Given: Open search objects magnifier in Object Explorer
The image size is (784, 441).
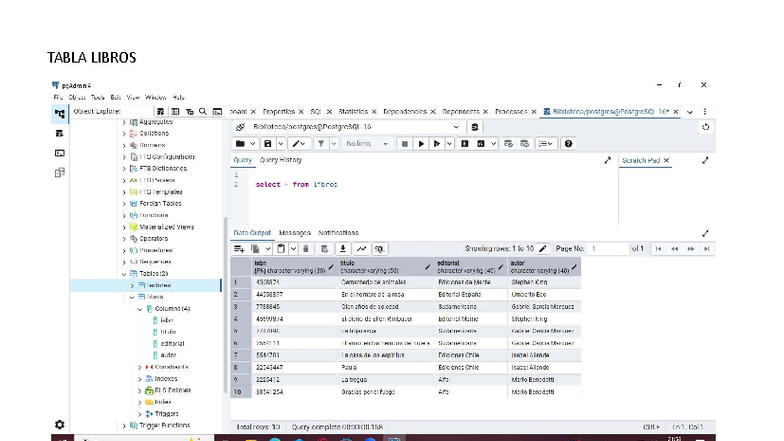Looking at the screenshot, I should click(x=203, y=112).
